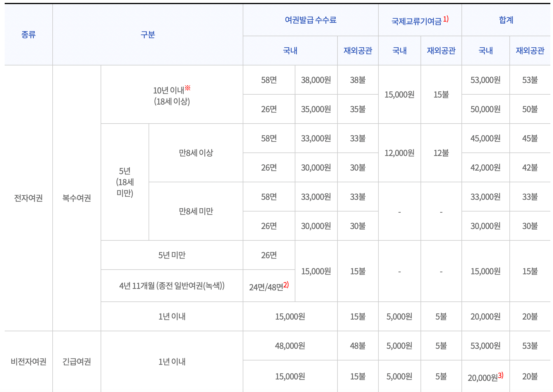Click the 48,000원 fee value
The width and height of the screenshot is (553, 392).
[290, 346]
